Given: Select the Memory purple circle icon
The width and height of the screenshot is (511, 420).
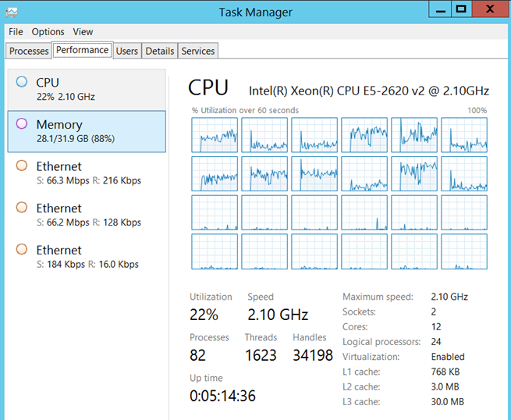Looking at the screenshot, I should tap(22, 123).
